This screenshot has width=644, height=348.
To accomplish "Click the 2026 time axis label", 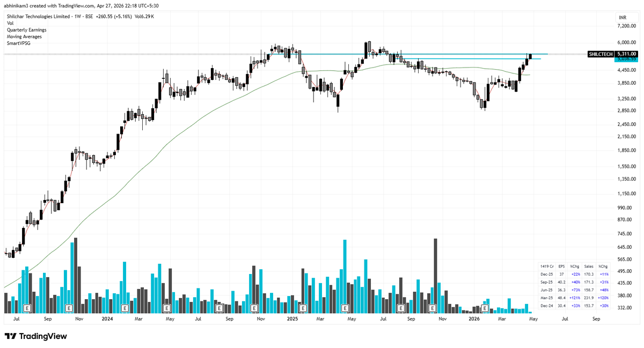I will point(474,319).
